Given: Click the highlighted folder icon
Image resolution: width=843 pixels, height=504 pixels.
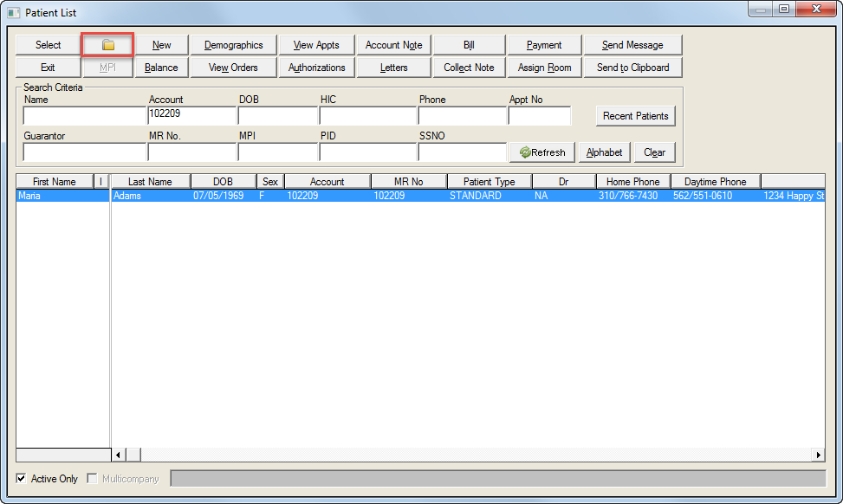Looking at the screenshot, I should point(106,44).
